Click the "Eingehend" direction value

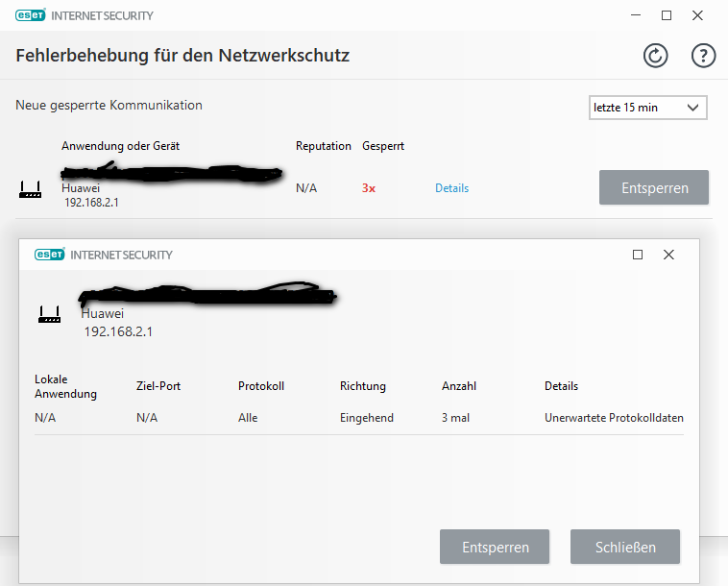[366, 418]
